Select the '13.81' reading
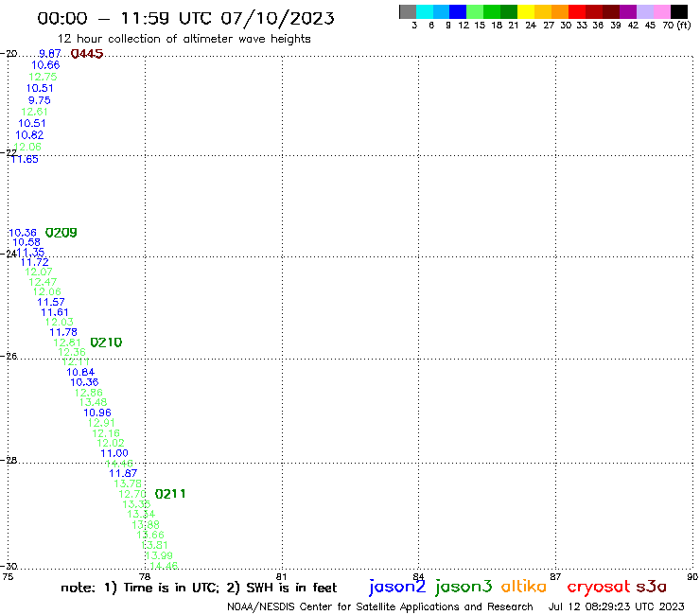Image resolution: width=700 pixels, height=615 pixels. click(154, 545)
